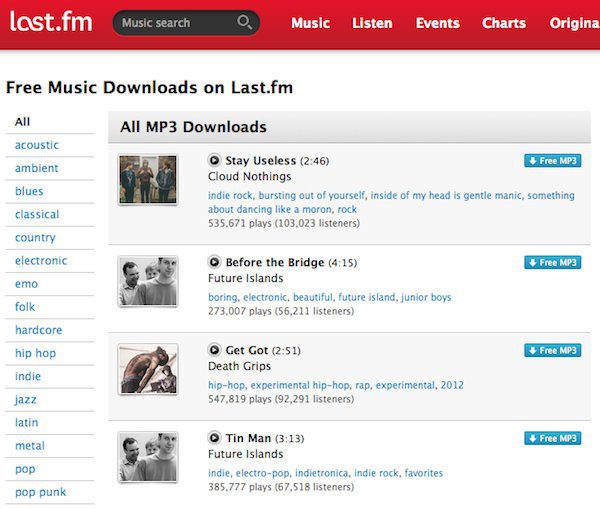Open the 'rap' tag under Get Got

(x=363, y=385)
